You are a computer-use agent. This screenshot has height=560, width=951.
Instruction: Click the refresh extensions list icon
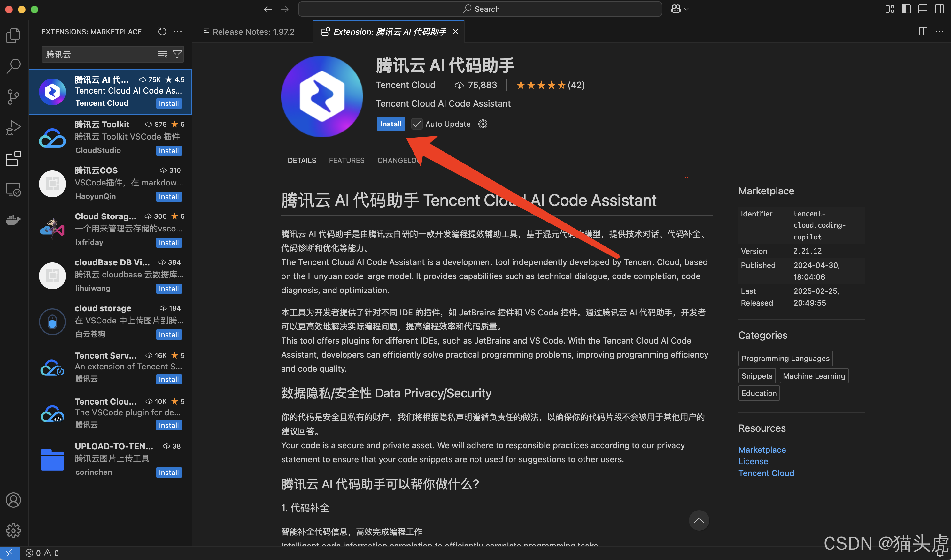click(x=161, y=31)
